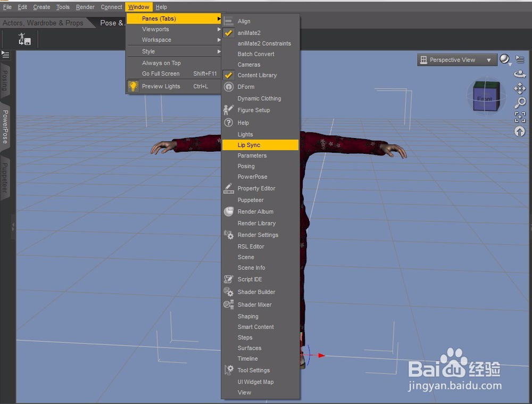The image size is (532, 404).
Task: Select the orbit camera control
Action: 520,73
